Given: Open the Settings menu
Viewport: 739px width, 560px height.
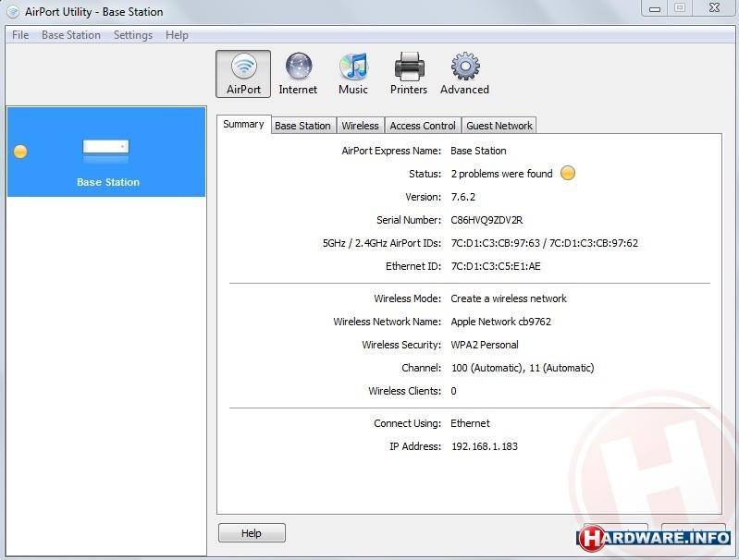Looking at the screenshot, I should (x=133, y=35).
